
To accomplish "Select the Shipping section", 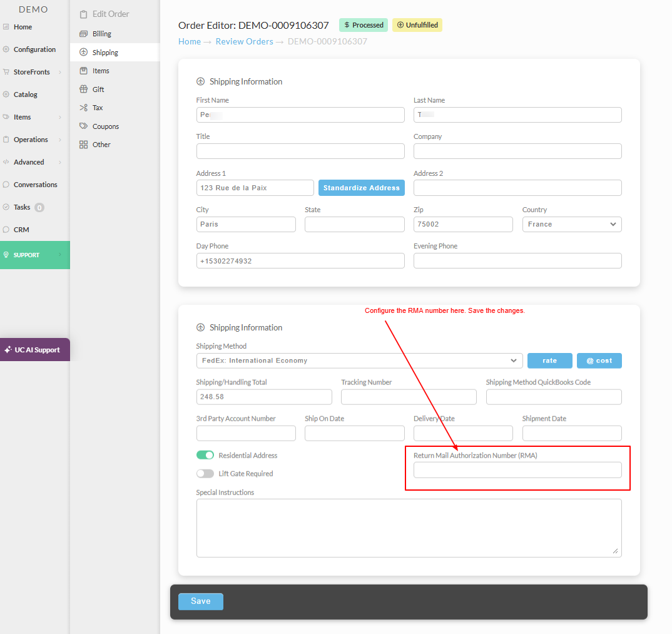I will click(115, 53).
